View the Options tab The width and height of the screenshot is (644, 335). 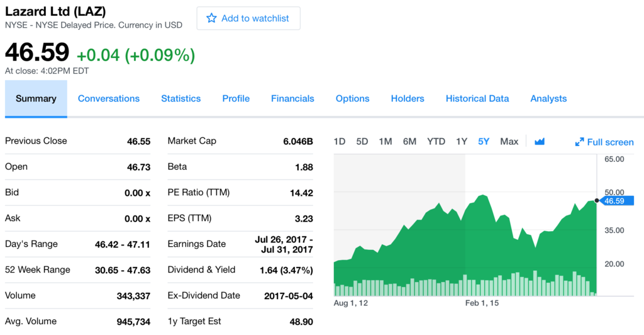[x=352, y=99]
